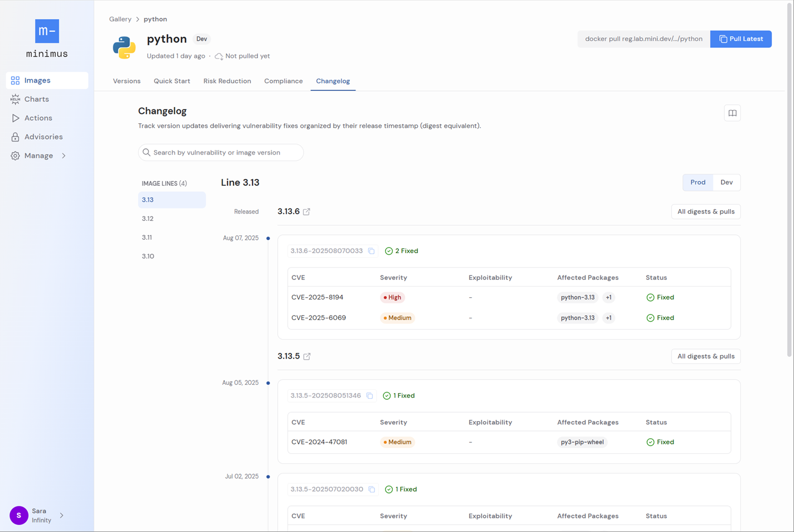Click the Dev badge beside python title

(201, 39)
